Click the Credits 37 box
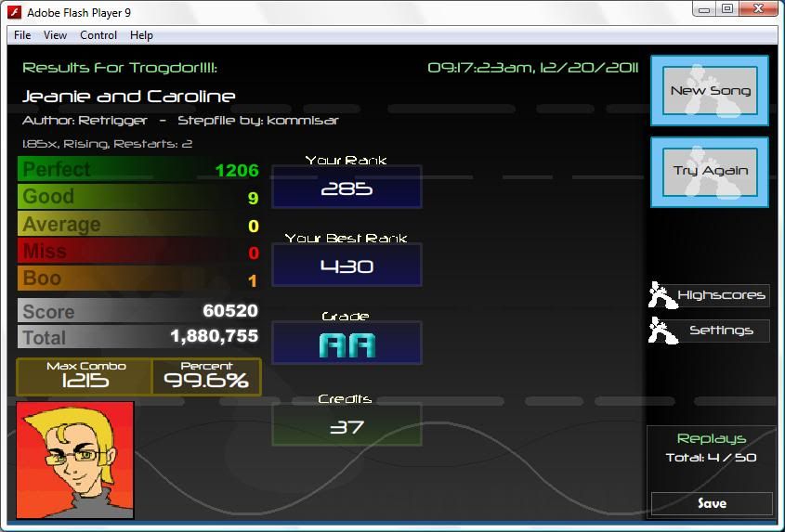 click(x=347, y=426)
